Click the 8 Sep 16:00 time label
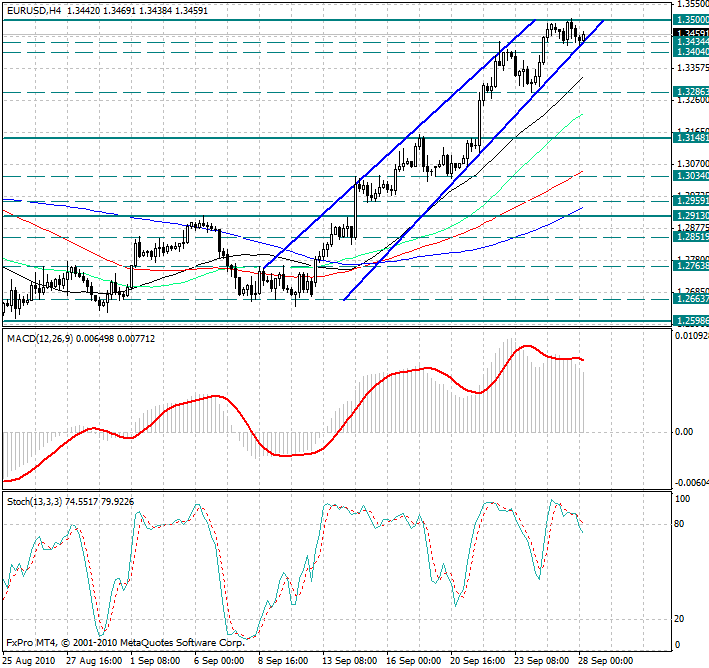 coord(284,661)
